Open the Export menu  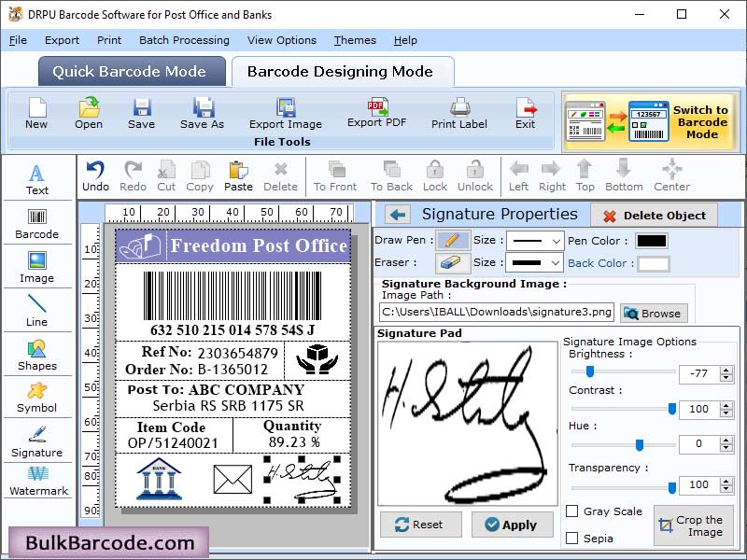62,40
